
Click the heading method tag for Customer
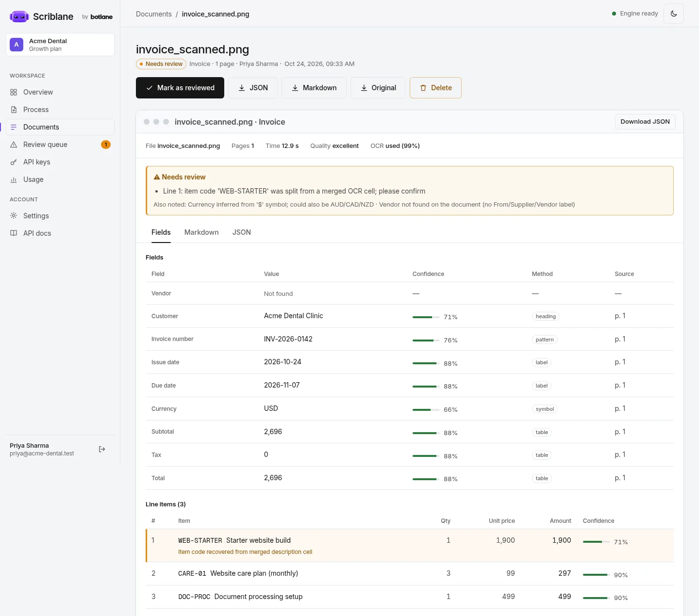point(546,316)
